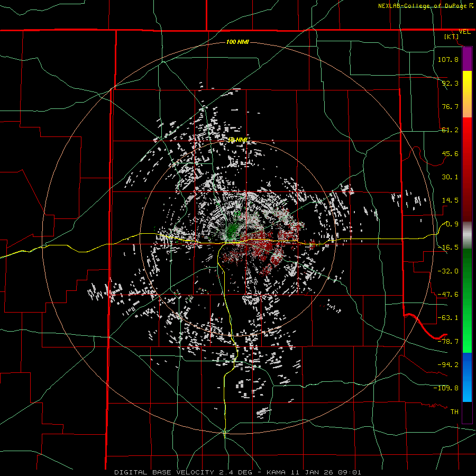Click the -78.7 velocity scale value

pos(448,342)
